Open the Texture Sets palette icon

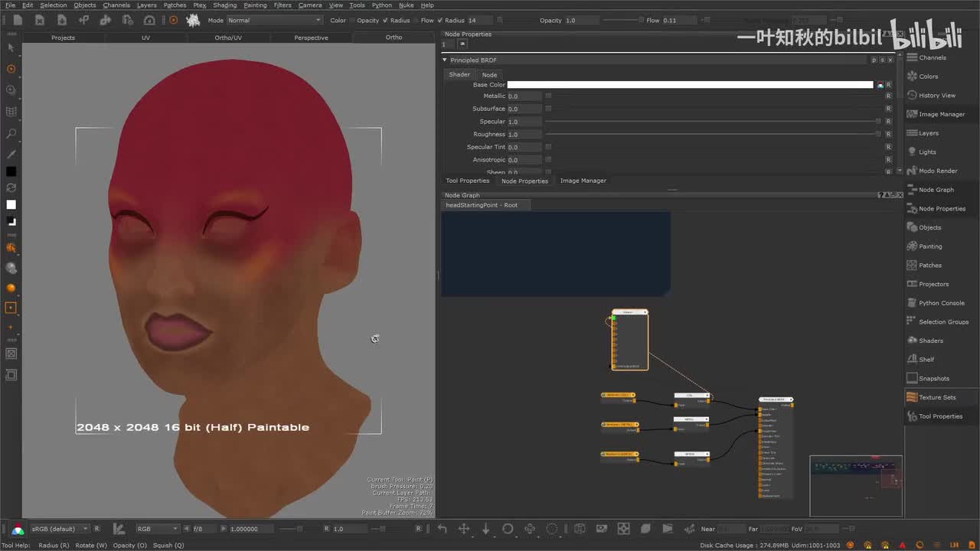click(912, 397)
